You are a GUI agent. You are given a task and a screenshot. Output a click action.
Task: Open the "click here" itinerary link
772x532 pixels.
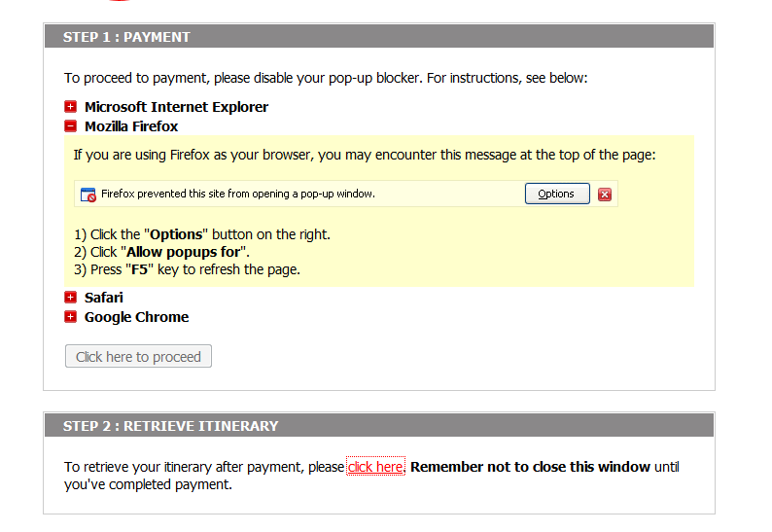[375, 467]
